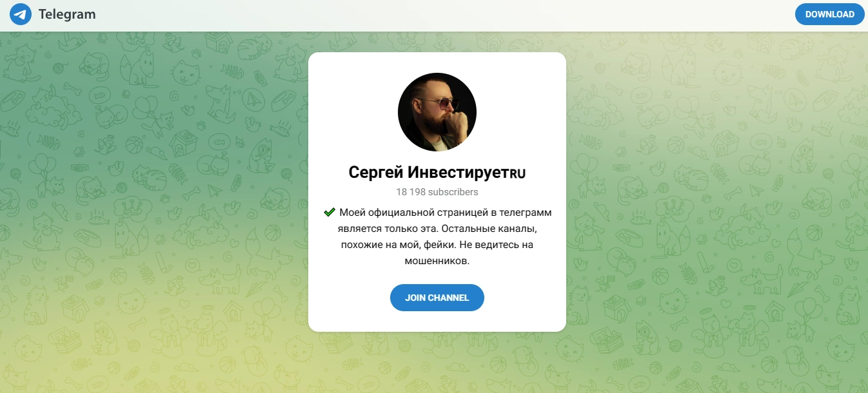Viewport: 868px width, 393px height.
Task: Click the blue DOWNLOAD button
Action: point(829,14)
